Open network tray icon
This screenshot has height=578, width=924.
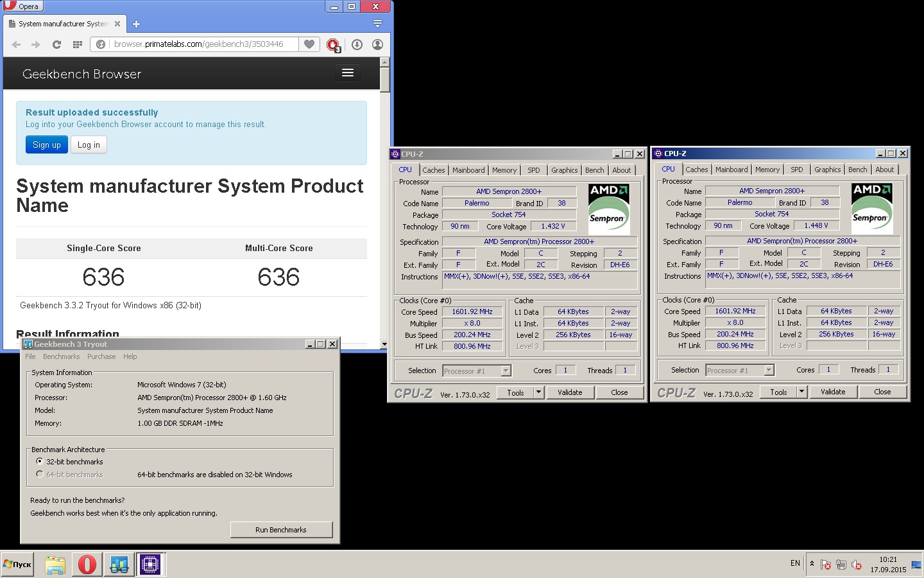[x=841, y=565]
